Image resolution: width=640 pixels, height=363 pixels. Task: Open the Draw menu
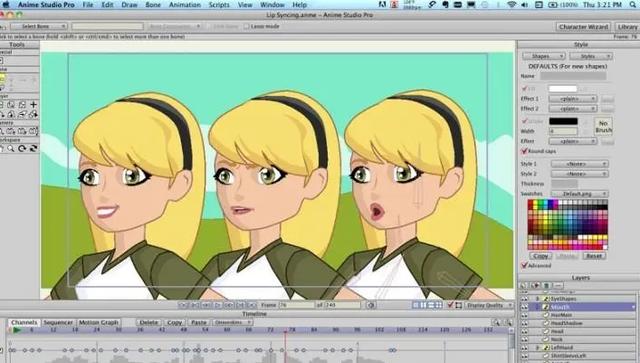pos(129,5)
